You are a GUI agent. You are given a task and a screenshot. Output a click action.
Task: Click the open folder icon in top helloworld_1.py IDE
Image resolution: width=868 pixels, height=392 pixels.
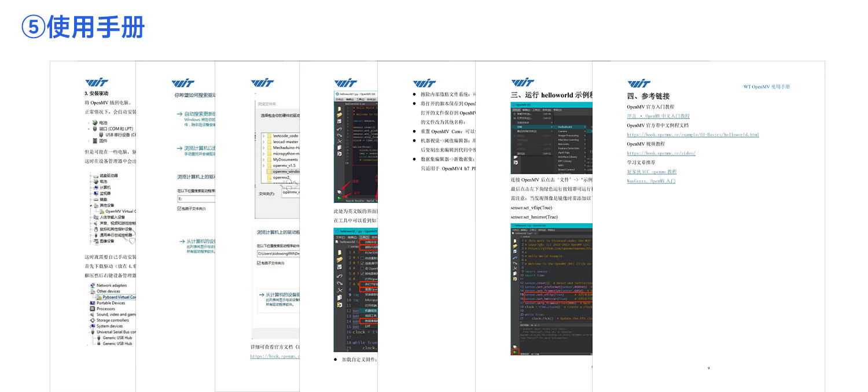coord(340,115)
